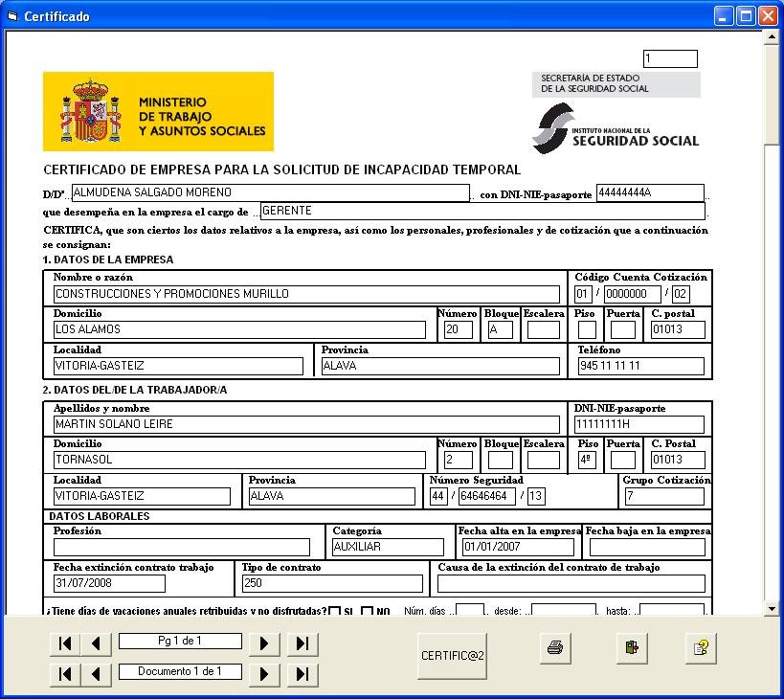Open help with question mark icon
The height and width of the screenshot is (699, 784).
tap(701, 648)
